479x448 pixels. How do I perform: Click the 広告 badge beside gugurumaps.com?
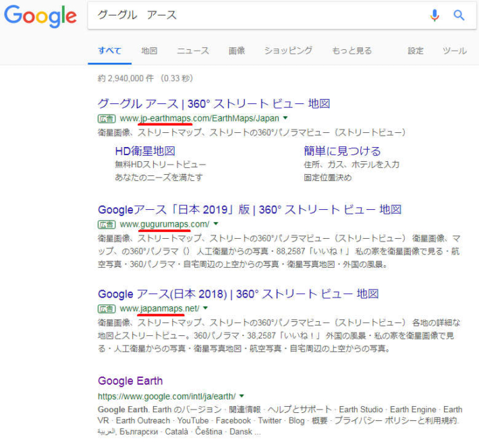point(107,225)
